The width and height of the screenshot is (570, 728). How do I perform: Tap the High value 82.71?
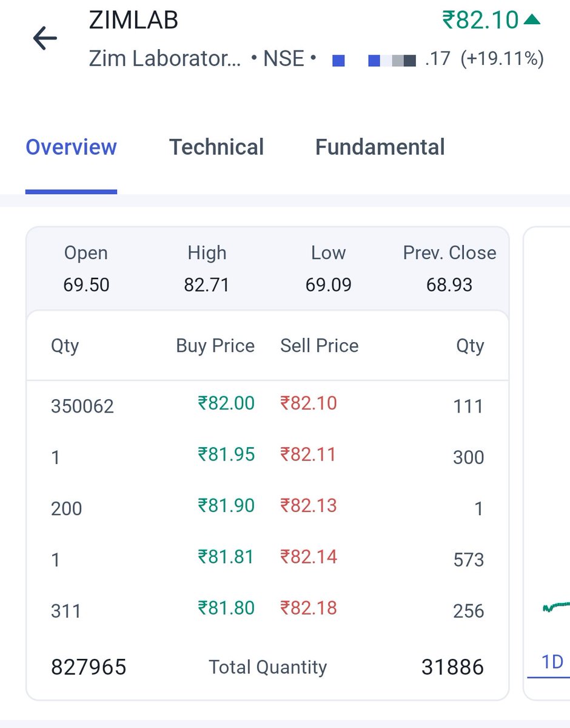click(x=207, y=285)
